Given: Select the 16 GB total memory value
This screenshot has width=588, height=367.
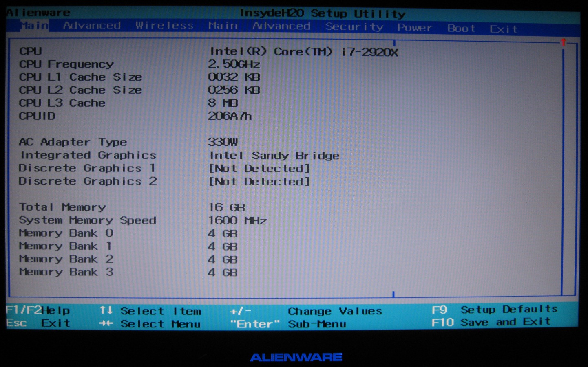Looking at the screenshot, I should point(226,207).
